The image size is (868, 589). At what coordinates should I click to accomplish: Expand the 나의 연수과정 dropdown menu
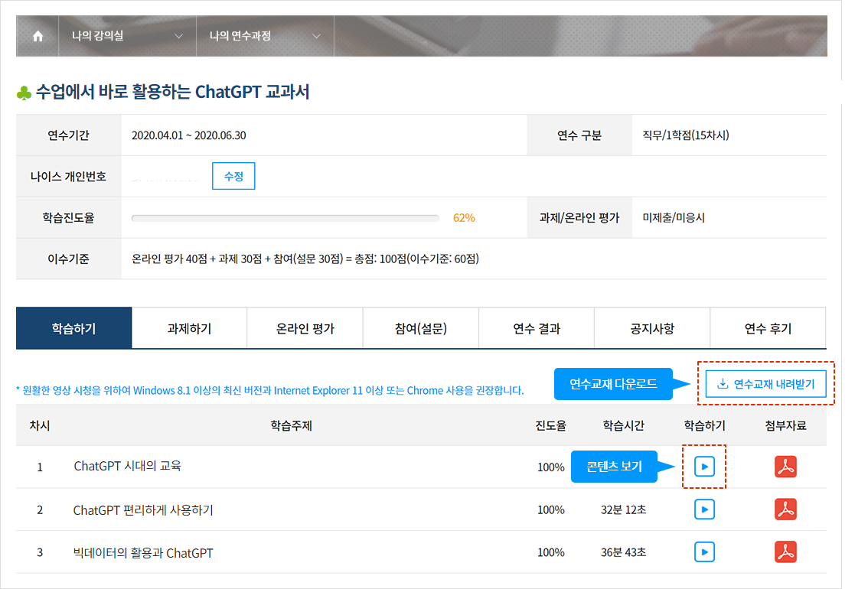pyautogui.click(x=265, y=36)
